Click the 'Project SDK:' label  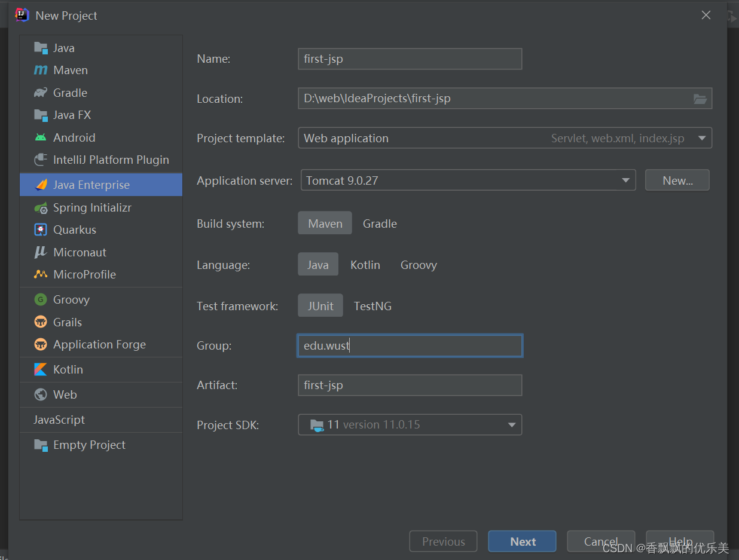coord(228,425)
